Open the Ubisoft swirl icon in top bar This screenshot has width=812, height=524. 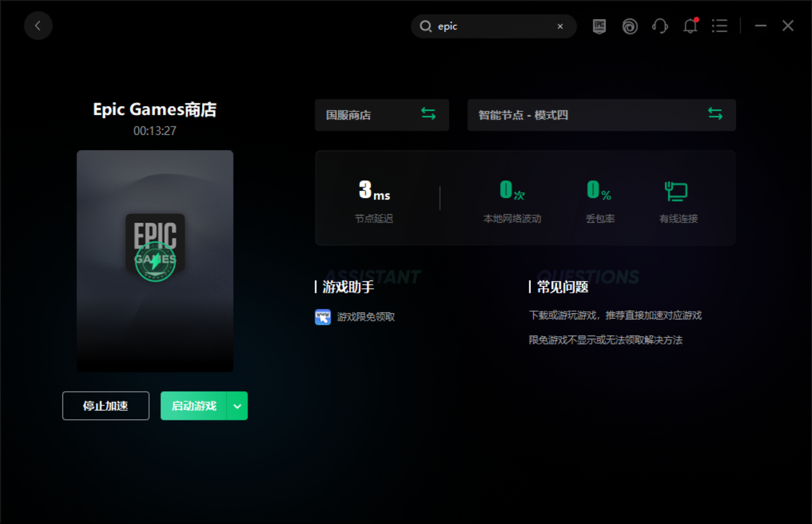click(x=630, y=26)
